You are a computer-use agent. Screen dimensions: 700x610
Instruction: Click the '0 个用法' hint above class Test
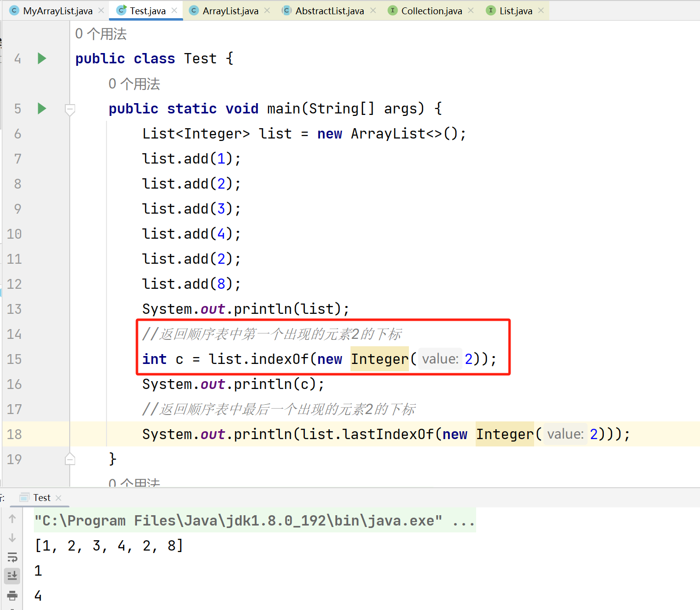101,34
